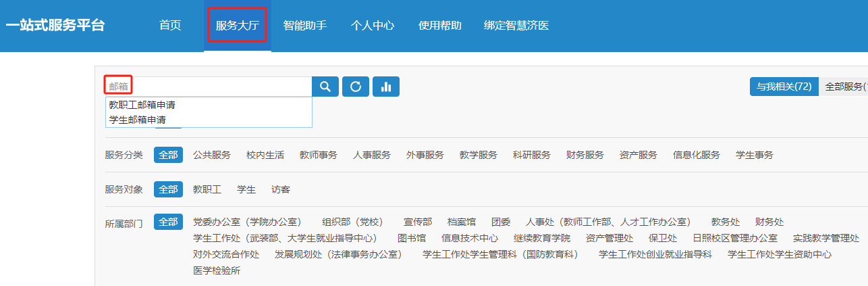Filter by 教学服务 category
868x286 pixels.
click(x=479, y=155)
